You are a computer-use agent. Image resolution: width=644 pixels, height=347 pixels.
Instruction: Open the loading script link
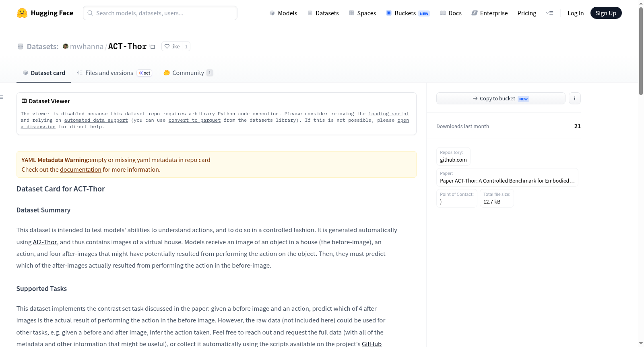pyautogui.click(x=388, y=114)
